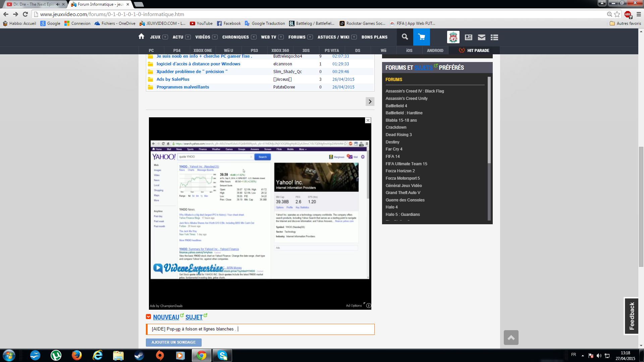Screen dimensions: 644x362
Task: Open Skype from the taskbar
Action: point(222,355)
